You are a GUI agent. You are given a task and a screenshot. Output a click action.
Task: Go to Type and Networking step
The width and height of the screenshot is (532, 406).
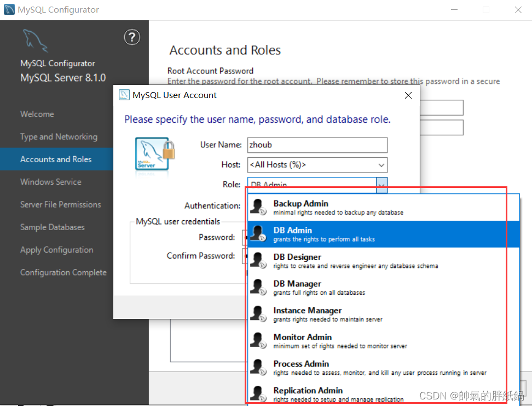[59, 137]
